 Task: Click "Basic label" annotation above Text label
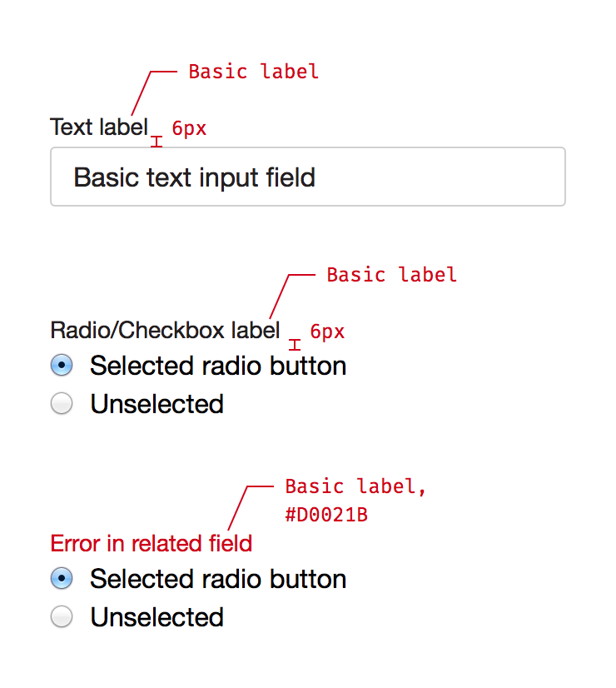click(x=253, y=72)
